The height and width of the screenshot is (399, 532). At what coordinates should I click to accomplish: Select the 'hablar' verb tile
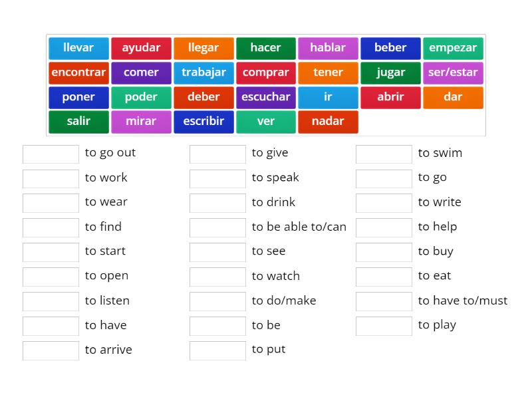pyautogui.click(x=328, y=48)
